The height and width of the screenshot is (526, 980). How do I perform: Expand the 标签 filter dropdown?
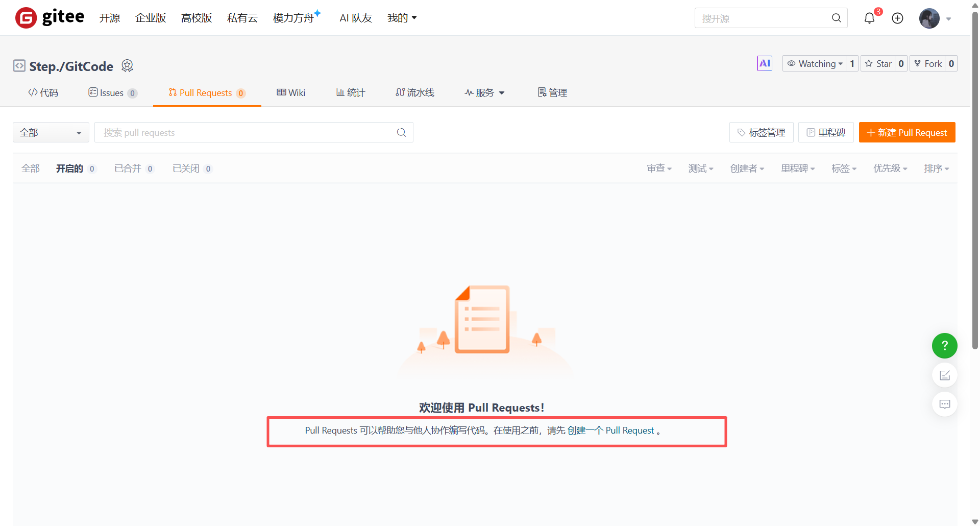(x=844, y=169)
